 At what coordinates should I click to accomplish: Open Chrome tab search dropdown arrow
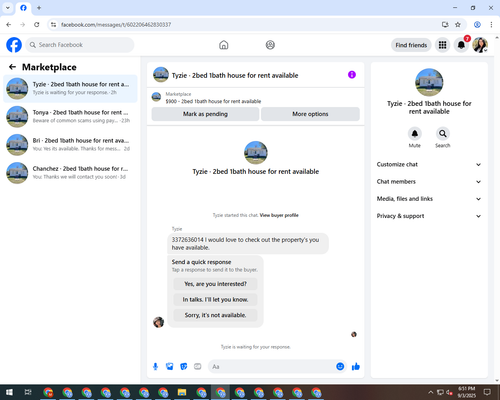point(8,8)
